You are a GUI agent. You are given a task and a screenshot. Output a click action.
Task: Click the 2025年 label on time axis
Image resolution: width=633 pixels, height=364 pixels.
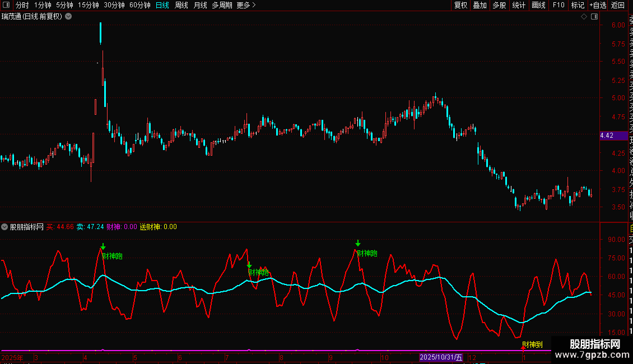pos(12,357)
